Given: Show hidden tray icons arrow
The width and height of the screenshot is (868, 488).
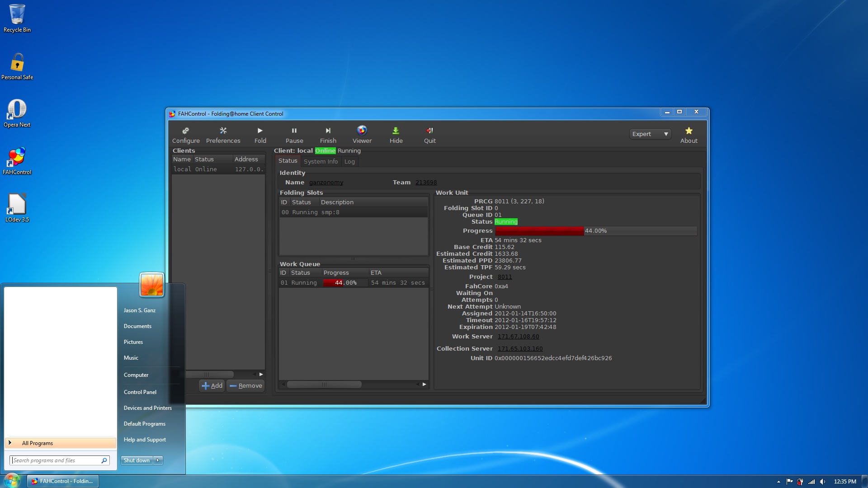Looking at the screenshot, I should coord(778,482).
